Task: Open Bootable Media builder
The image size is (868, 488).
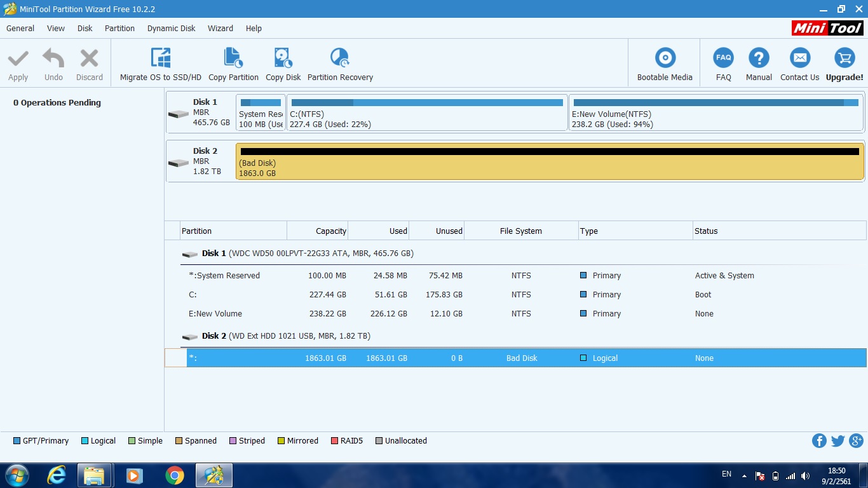Action: pos(665,64)
